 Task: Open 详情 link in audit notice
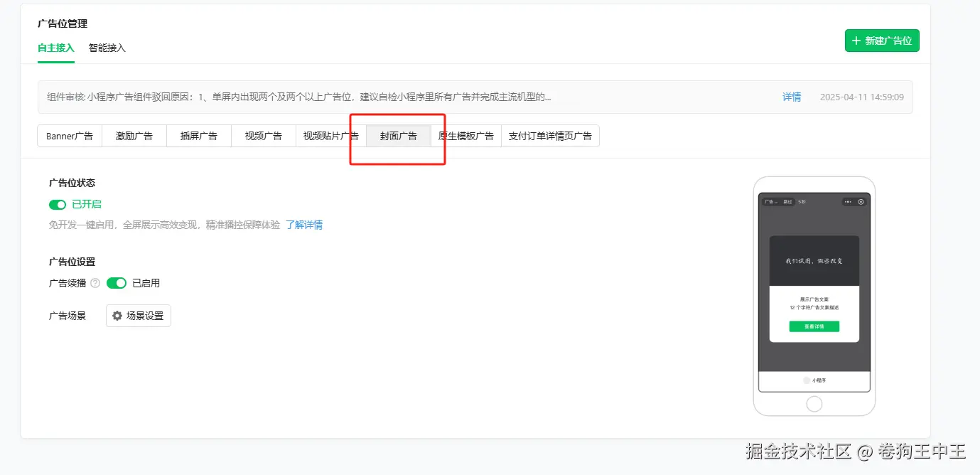pos(792,97)
